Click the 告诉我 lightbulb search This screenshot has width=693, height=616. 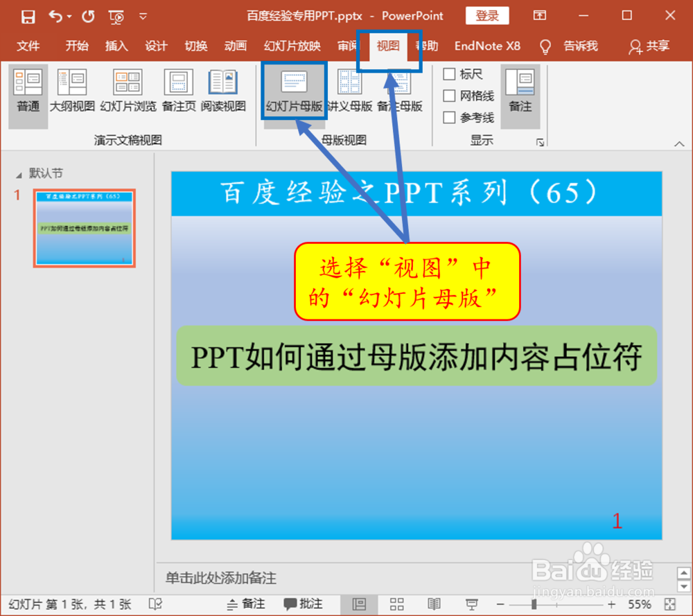pyautogui.click(x=569, y=46)
